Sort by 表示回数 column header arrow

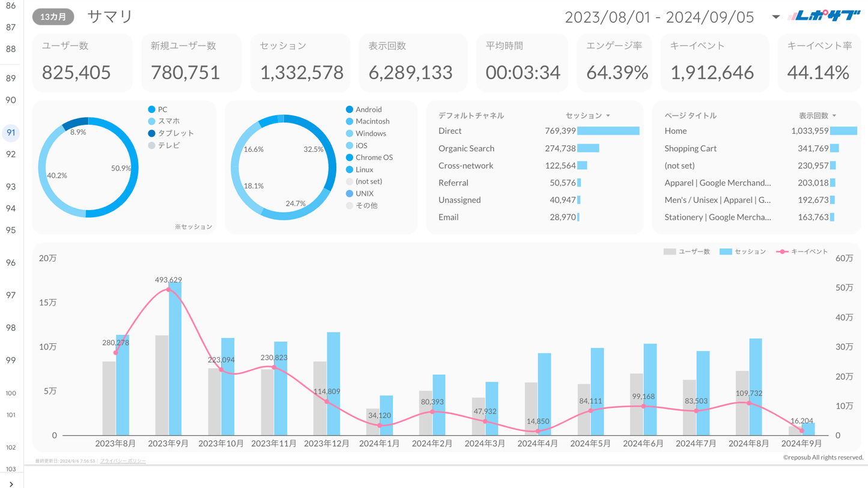(834, 116)
